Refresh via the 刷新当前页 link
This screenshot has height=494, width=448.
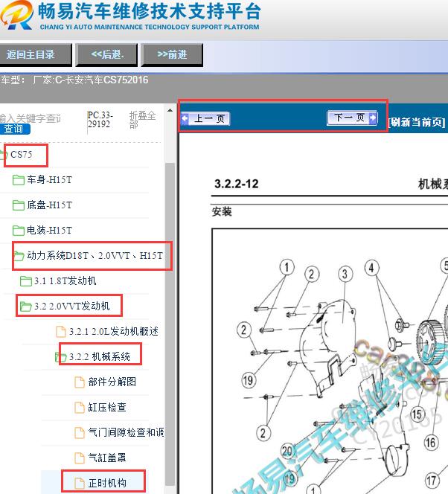click(417, 122)
